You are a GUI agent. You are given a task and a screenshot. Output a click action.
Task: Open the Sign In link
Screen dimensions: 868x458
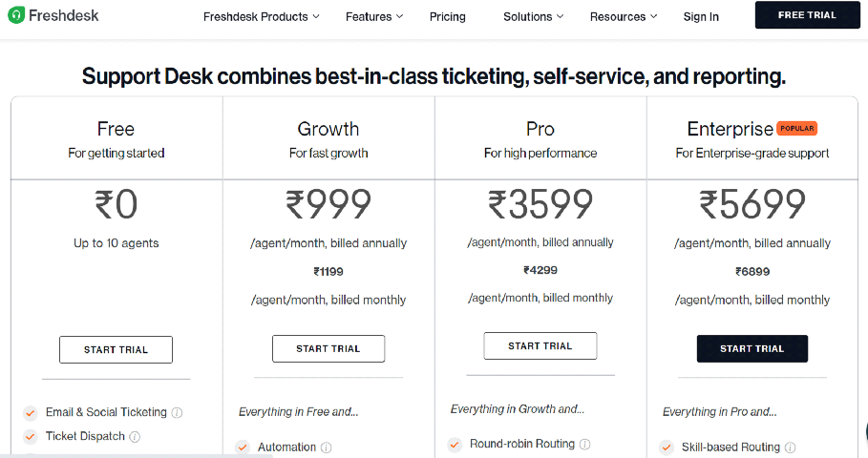coord(701,16)
